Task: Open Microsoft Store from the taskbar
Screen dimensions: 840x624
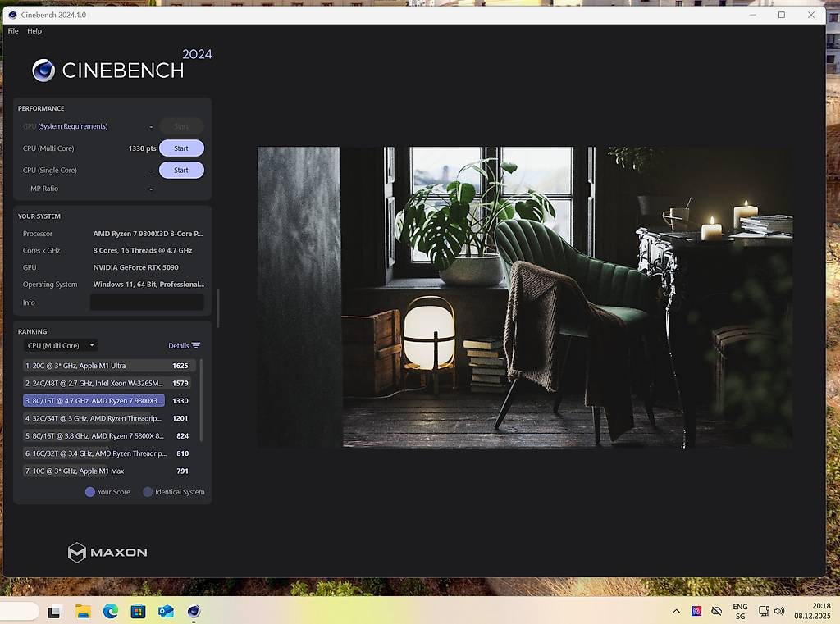Action: coord(138,611)
